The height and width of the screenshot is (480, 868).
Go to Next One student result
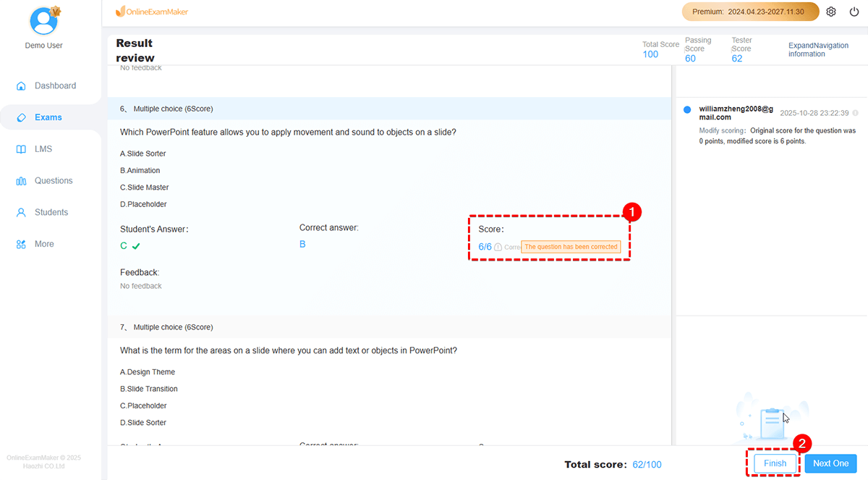click(x=830, y=463)
